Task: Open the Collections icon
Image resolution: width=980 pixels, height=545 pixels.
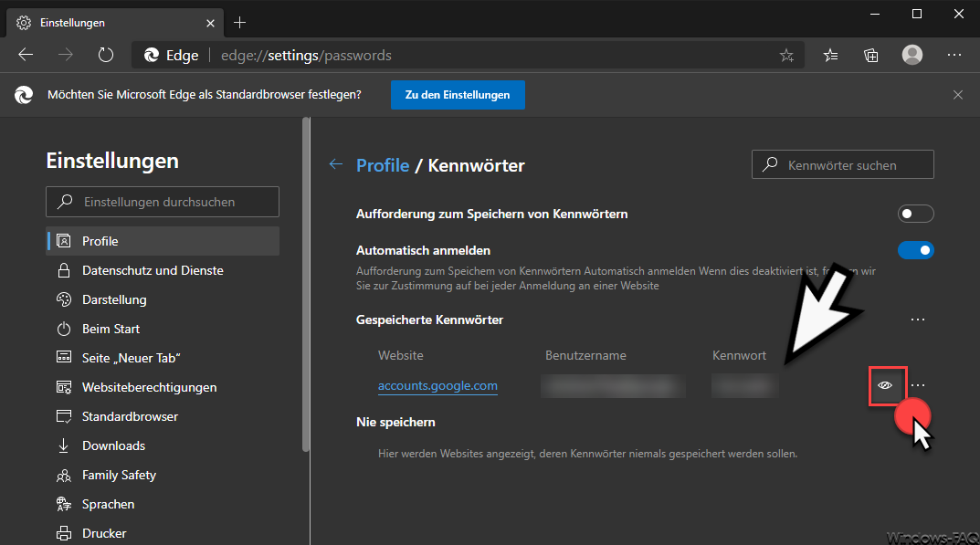Action: (870, 56)
